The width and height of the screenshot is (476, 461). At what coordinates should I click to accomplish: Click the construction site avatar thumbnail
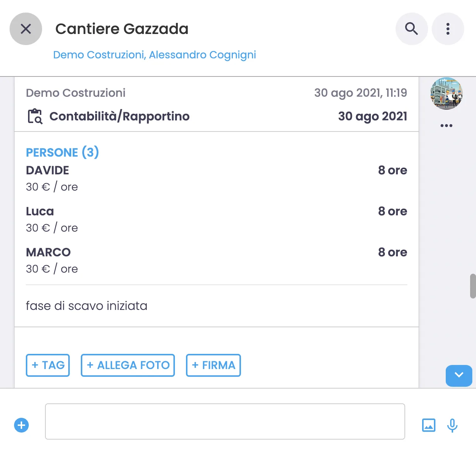point(446,93)
